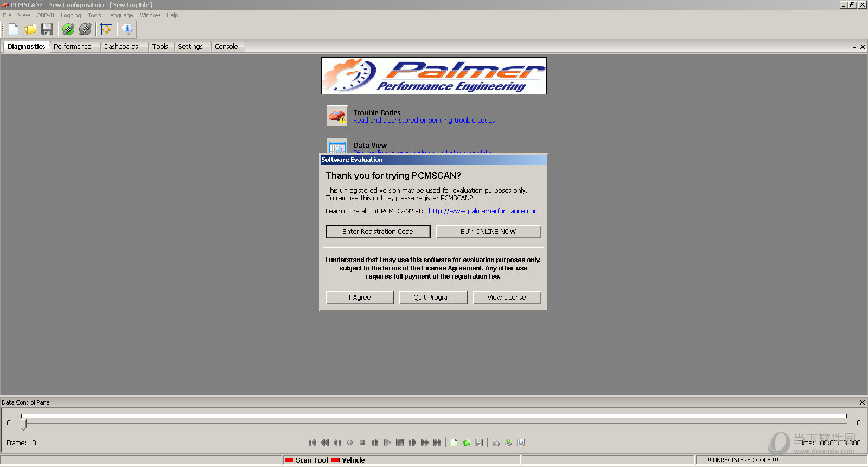Screen dimensions: 868x467
Task: Open the Logging menu
Action: pos(71,15)
